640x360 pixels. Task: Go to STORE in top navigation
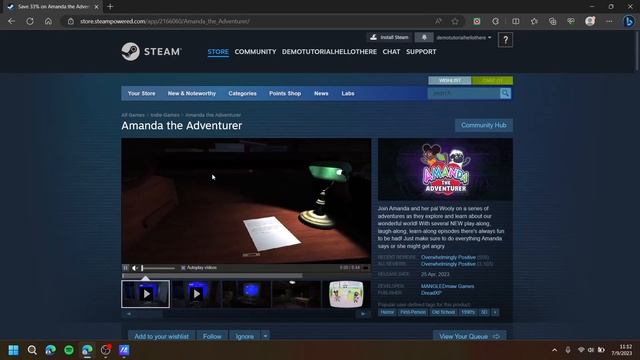point(218,52)
